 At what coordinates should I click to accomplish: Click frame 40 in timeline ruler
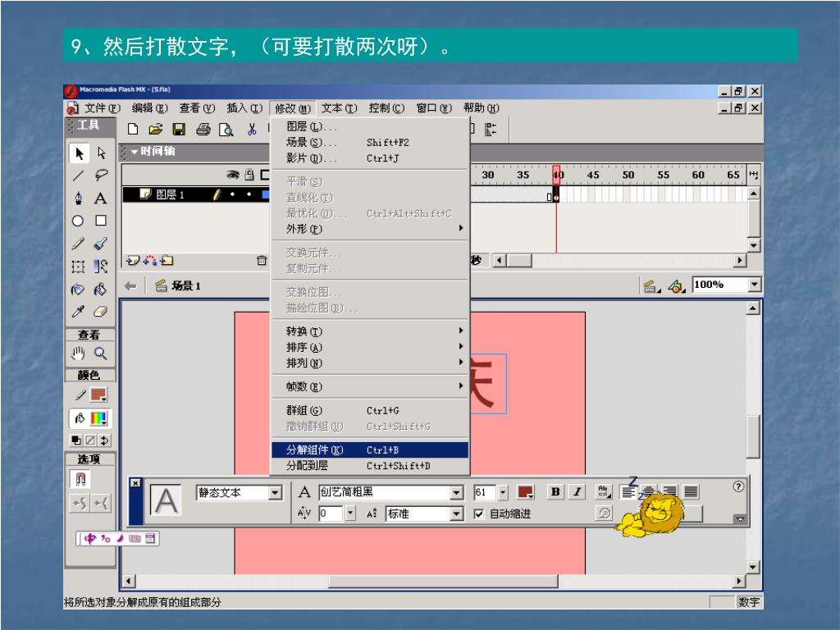(x=557, y=175)
